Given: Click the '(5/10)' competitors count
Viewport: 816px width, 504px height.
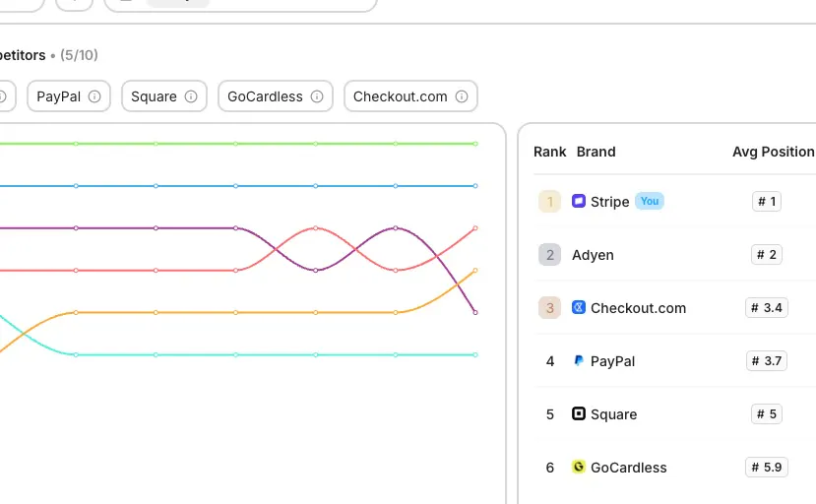Looking at the screenshot, I should [79, 55].
